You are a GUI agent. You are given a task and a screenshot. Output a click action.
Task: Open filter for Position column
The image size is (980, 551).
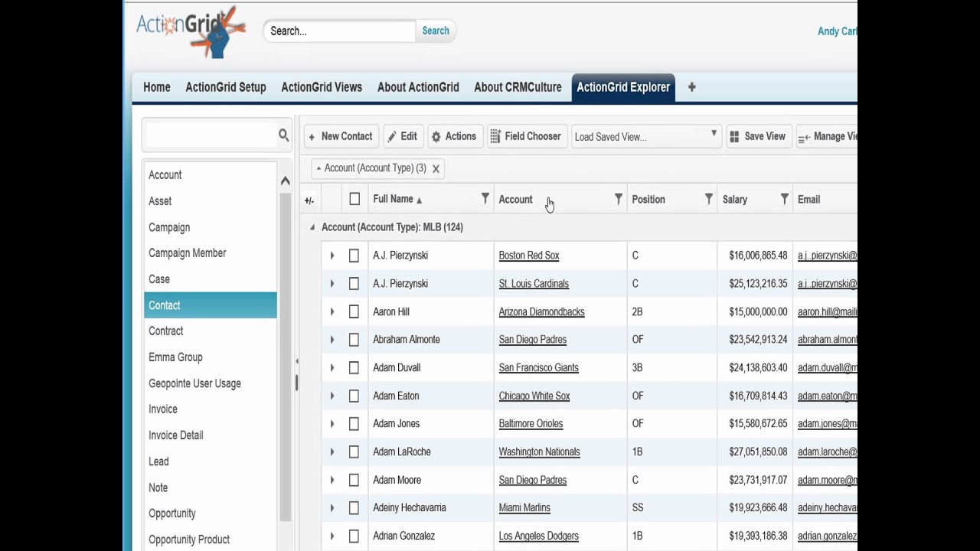point(709,199)
